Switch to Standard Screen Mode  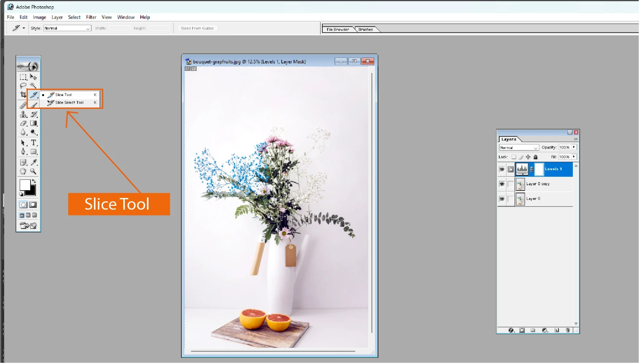(22, 215)
